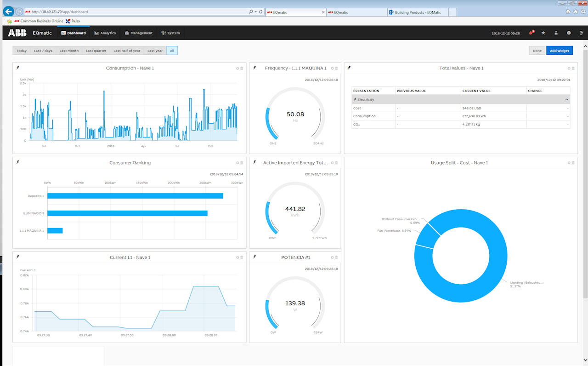Open browser tools gear icon

click(583, 11)
